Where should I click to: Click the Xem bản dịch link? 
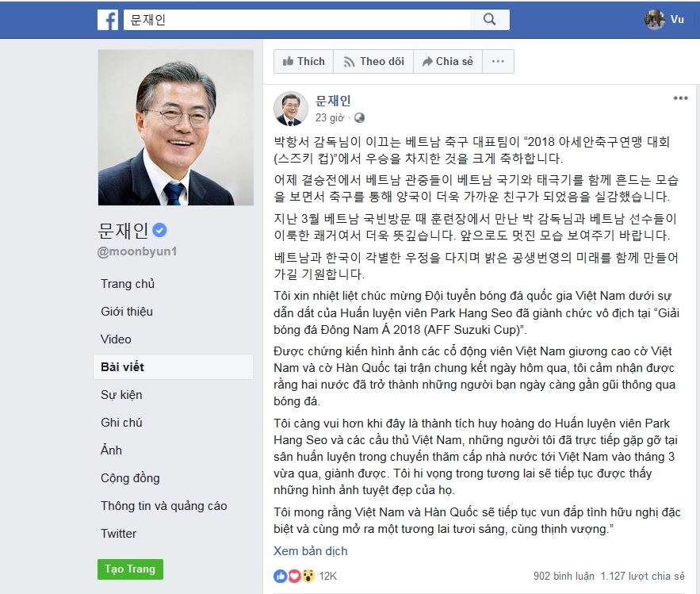(310, 551)
